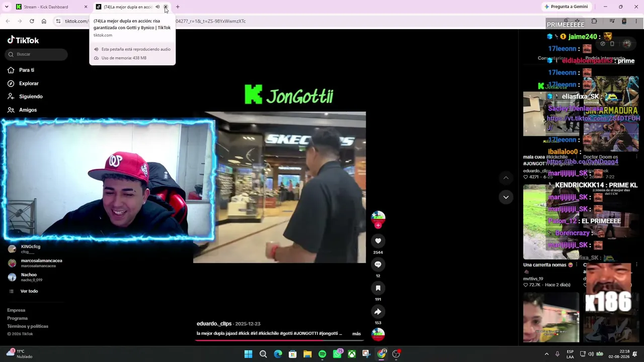Open Spotify from the taskbar
This screenshot has width=644, height=362.
tap(322, 354)
